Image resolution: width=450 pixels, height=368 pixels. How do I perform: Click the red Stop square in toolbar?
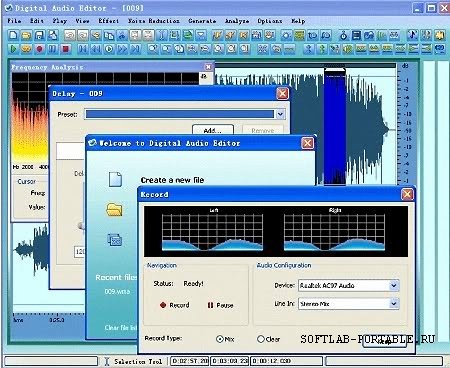point(66,49)
